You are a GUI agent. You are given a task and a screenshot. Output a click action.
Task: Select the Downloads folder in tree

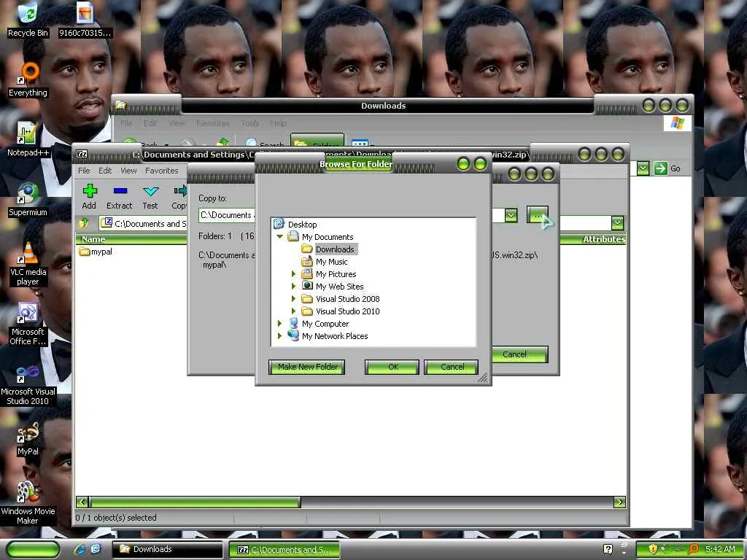point(335,249)
